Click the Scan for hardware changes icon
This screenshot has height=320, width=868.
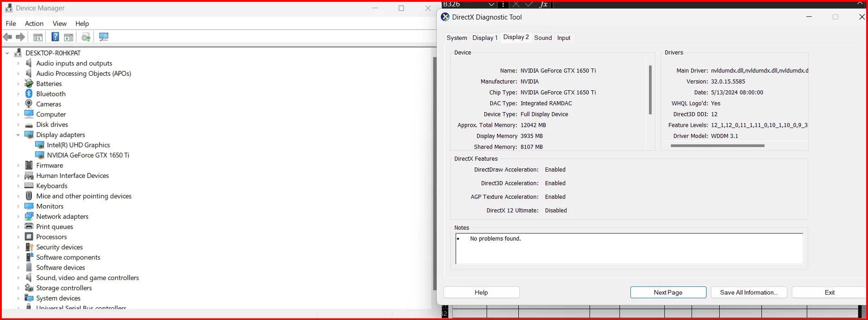(x=104, y=37)
